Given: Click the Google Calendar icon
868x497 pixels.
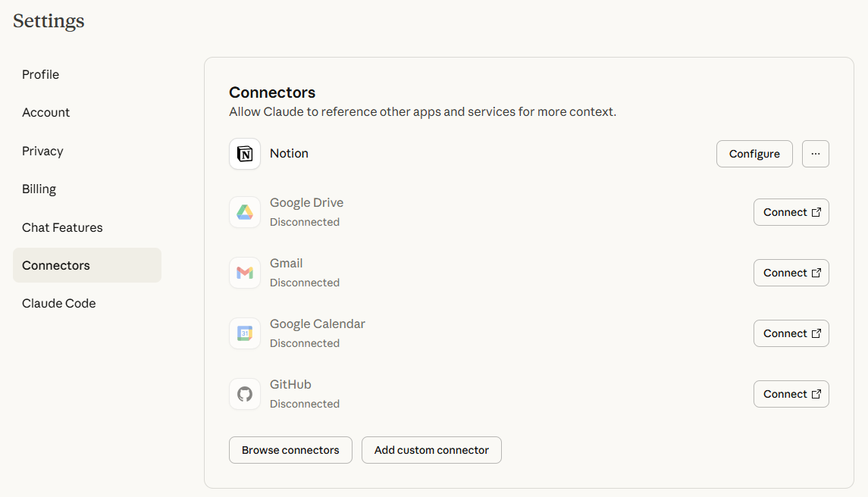Looking at the screenshot, I should click(x=245, y=333).
